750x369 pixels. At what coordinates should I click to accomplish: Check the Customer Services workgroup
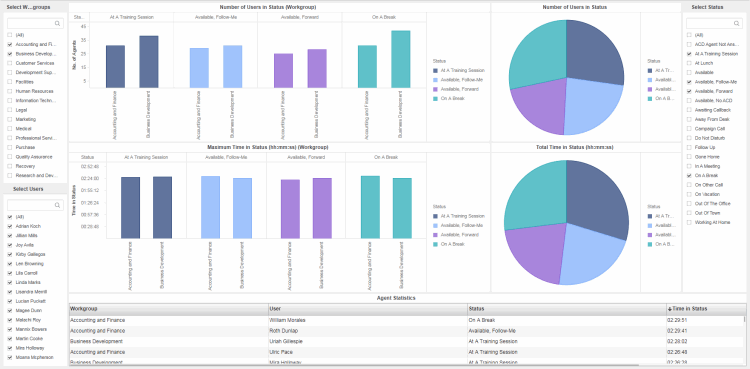coord(10,63)
